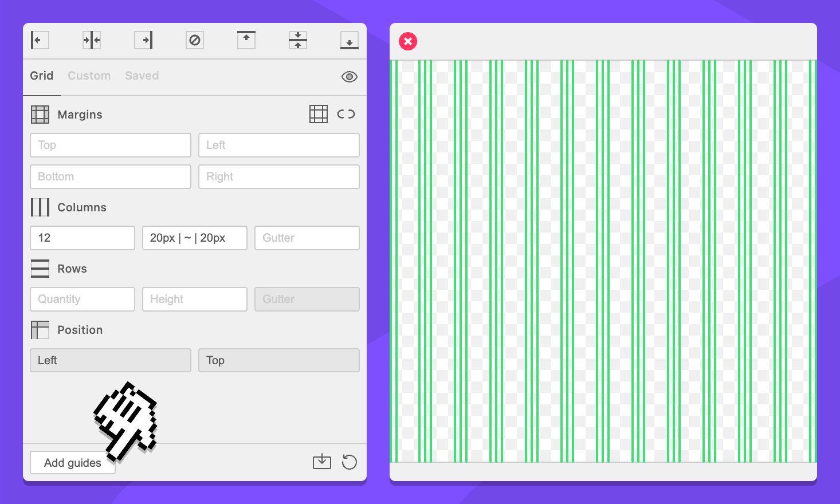
Task: Click the save grid icon
Action: [x=322, y=462]
